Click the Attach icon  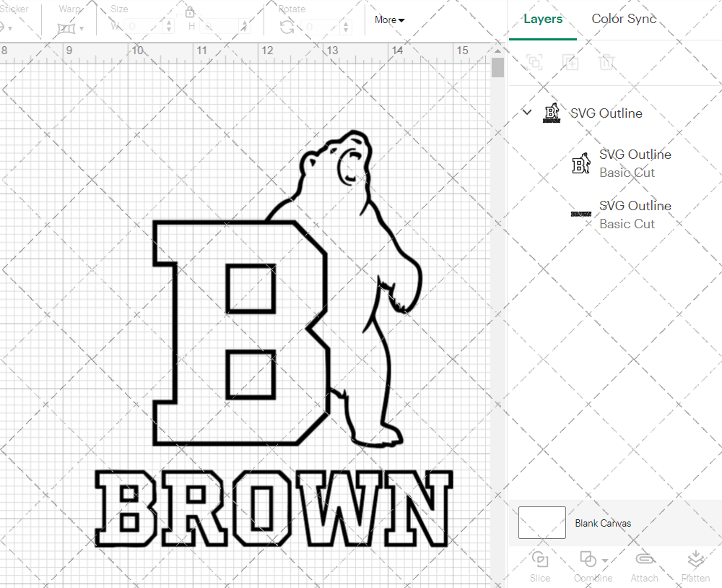click(x=645, y=566)
